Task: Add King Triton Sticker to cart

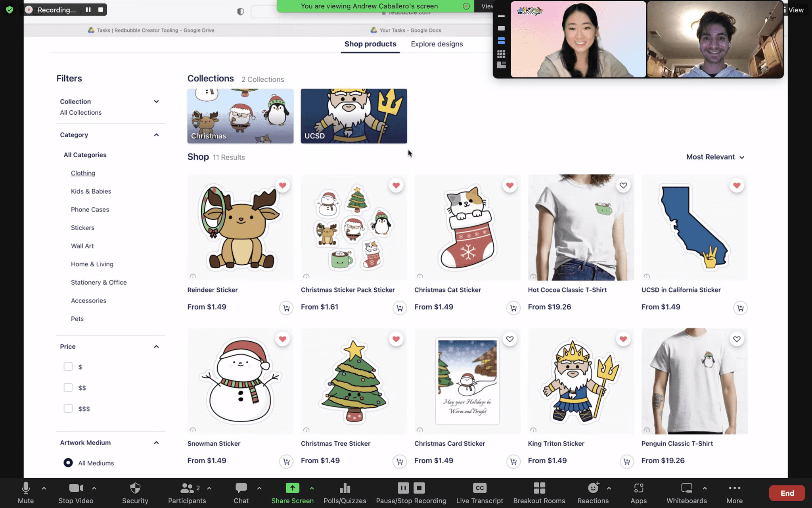Action: pyautogui.click(x=626, y=462)
